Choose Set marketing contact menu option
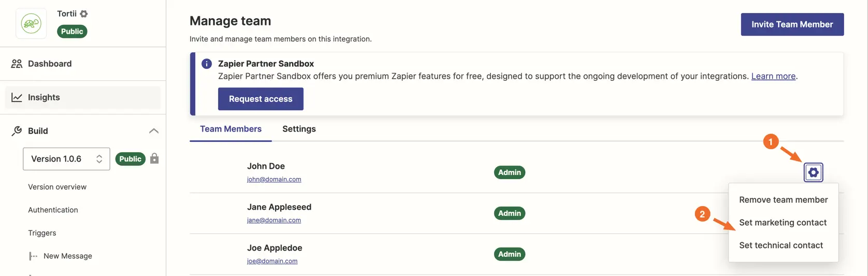Image resolution: width=868 pixels, height=276 pixels. pos(783,223)
